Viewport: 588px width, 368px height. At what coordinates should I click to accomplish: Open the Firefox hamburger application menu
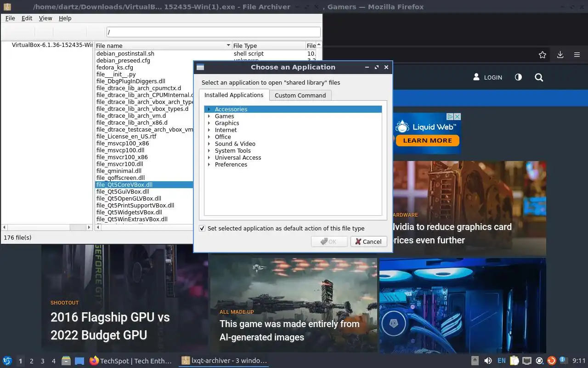[x=577, y=55]
